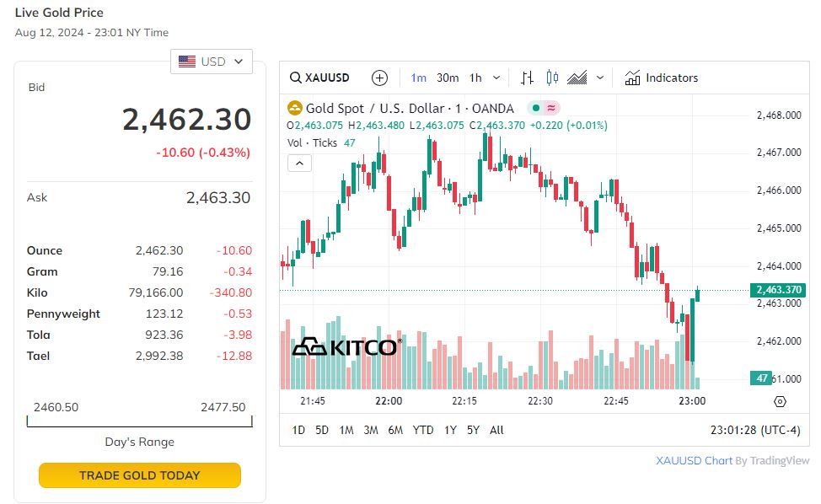Expand the time interval dropdown arrow

point(496,78)
